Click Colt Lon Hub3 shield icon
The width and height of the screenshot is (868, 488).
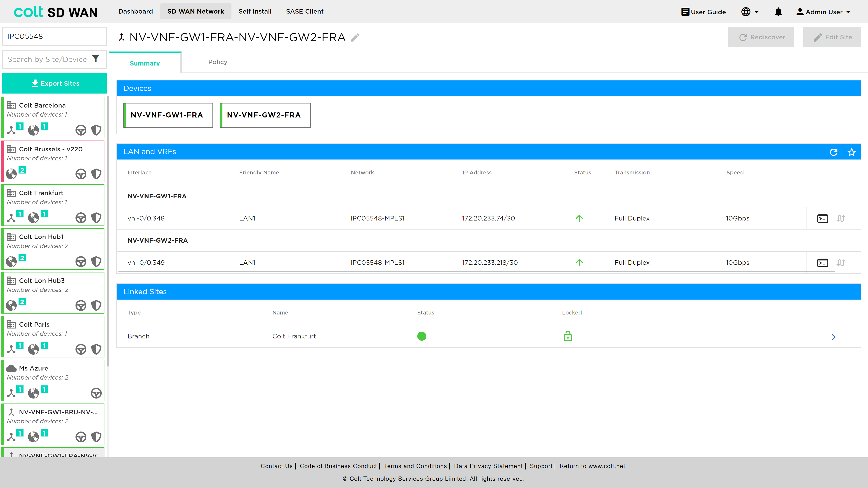tap(96, 305)
